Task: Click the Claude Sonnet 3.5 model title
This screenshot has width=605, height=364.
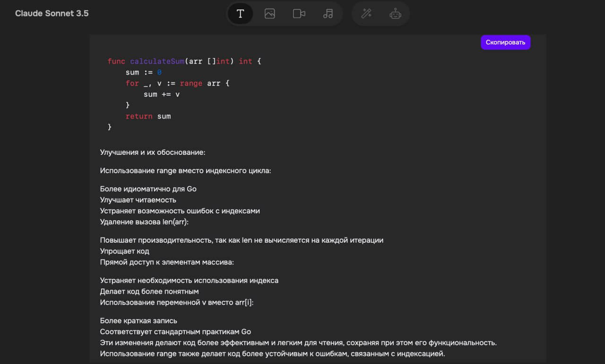Action: [52, 13]
